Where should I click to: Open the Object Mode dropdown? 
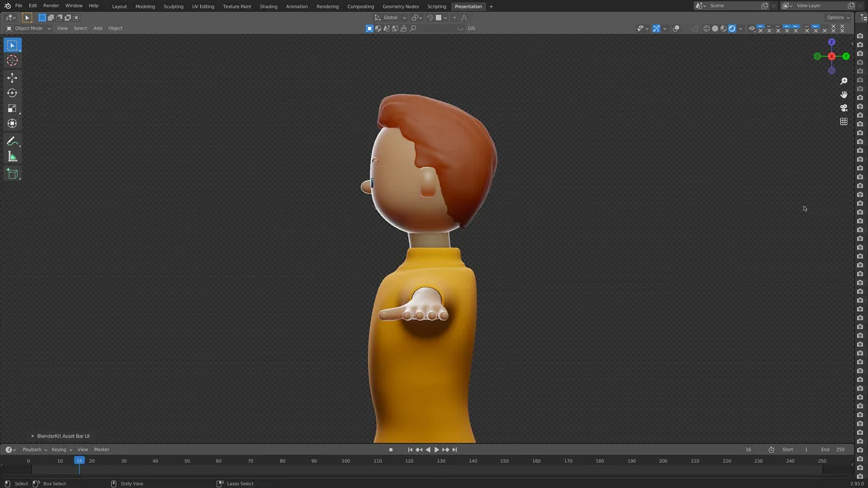(x=28, y=28)
